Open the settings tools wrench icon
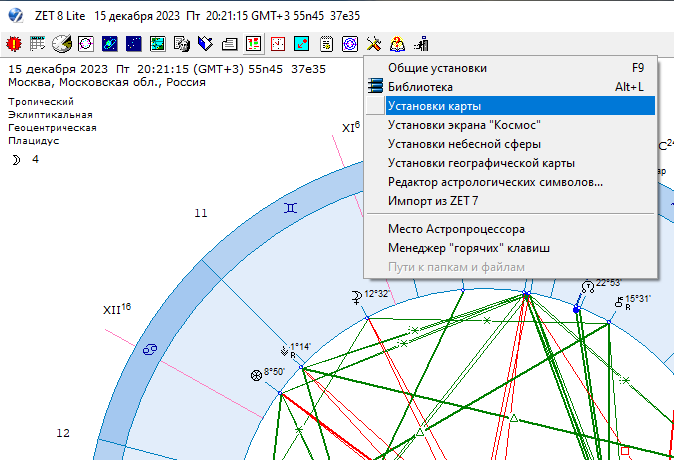This screenshot has width=674, height=460. click(x=374, y=44)
